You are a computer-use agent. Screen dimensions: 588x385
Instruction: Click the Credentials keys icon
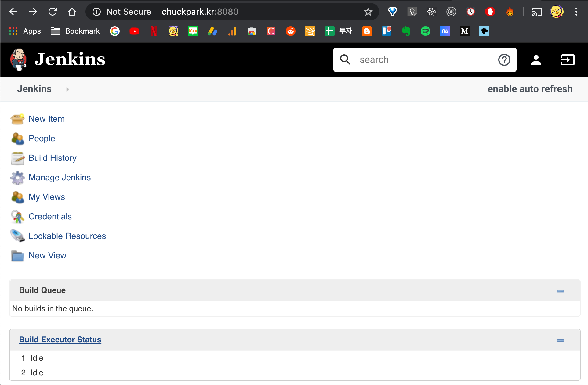point(17,217)
